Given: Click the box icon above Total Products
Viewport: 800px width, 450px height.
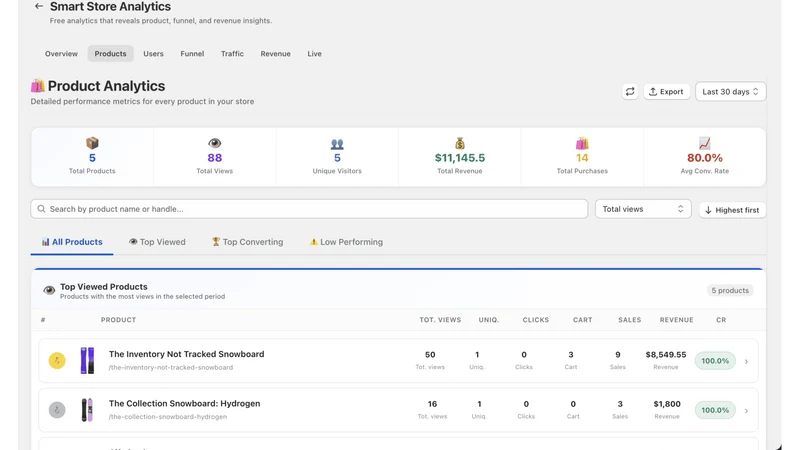Looking at the screenshot, I should pos(92,143).
